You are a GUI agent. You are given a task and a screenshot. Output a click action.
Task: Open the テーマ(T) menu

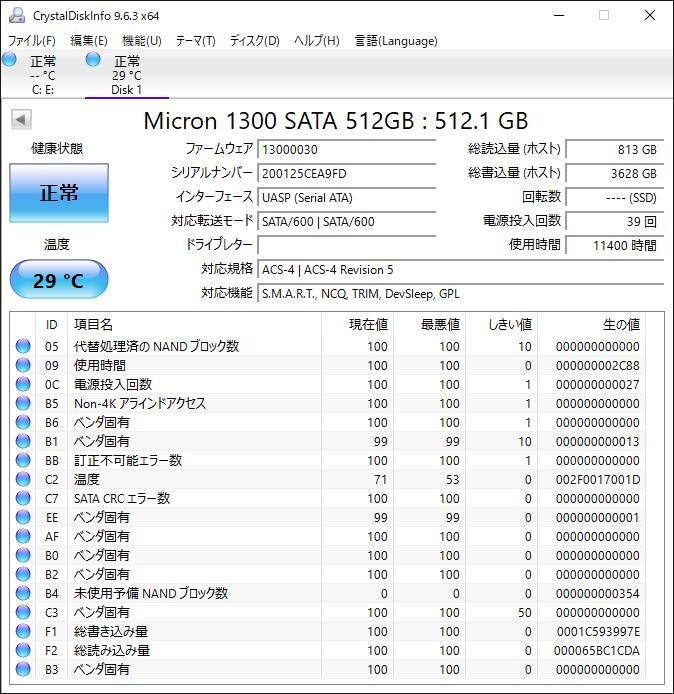(195, 41)
